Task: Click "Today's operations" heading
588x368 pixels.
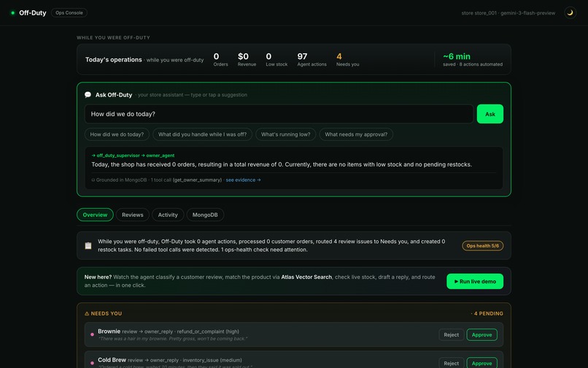Action: 114,60
